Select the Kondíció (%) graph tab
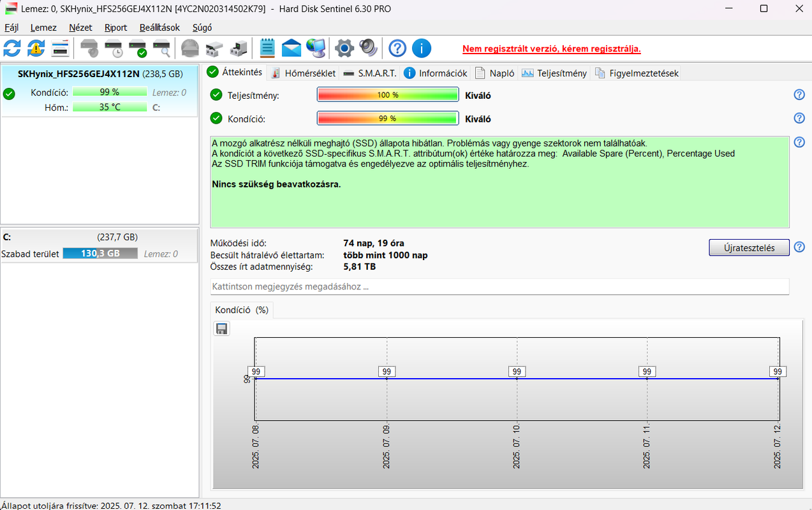The height and width of the screenshot is (510, 812). 242,310
